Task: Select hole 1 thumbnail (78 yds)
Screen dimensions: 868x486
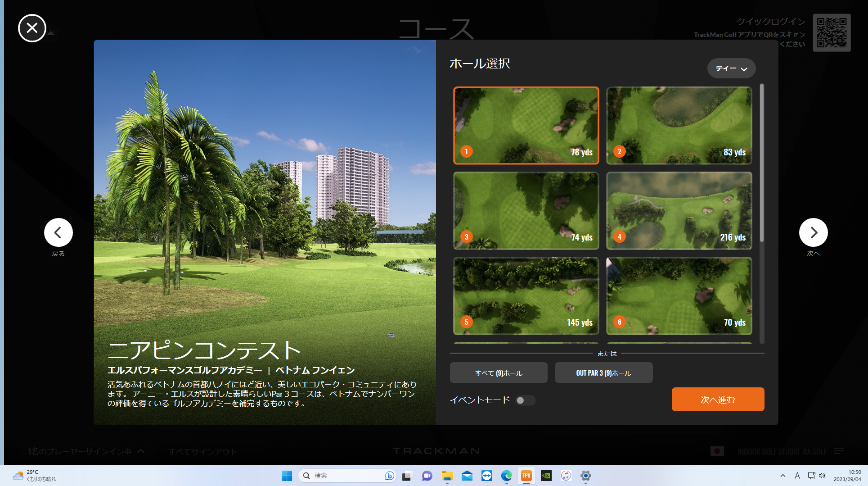Action: pyautogui.click(x=526, y=125)
